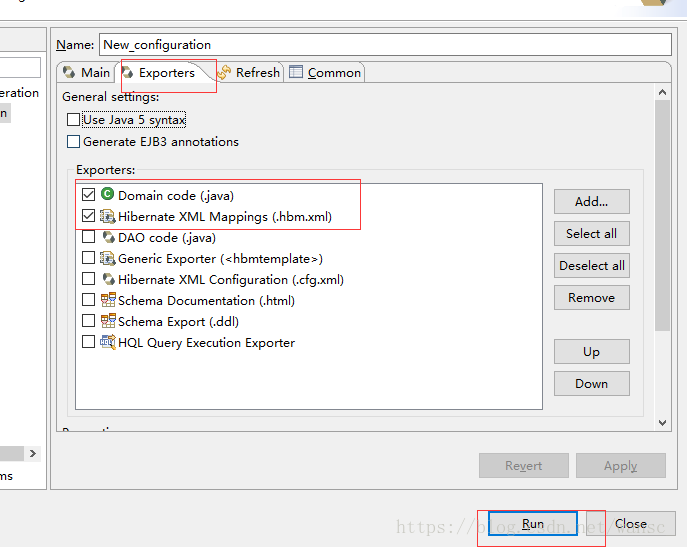The image size is (687, 547).
Task: Click the Deselect all button
Action: 591,266
